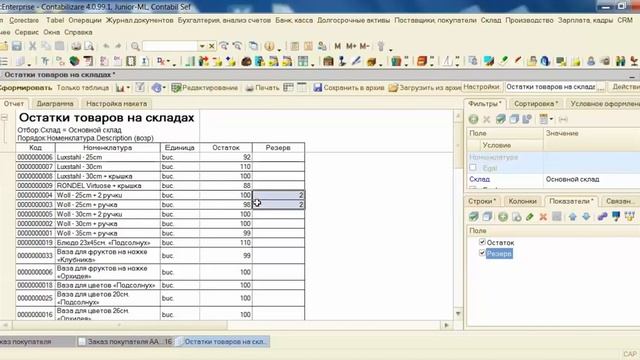Image resolution: width=640 pixels, height=360 pixels.
Task: Click the Загрузить из архива button
Action: pyautogui.click(x=424, y=87)
